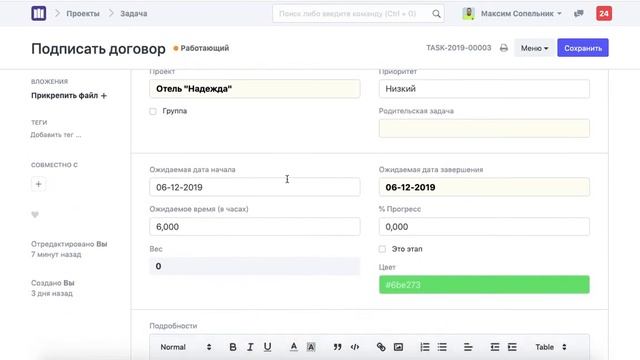Image resolution: width=640 pixels, height=360 pixels.
Task: Open the text background color tool
Action: tap(311, 347)
